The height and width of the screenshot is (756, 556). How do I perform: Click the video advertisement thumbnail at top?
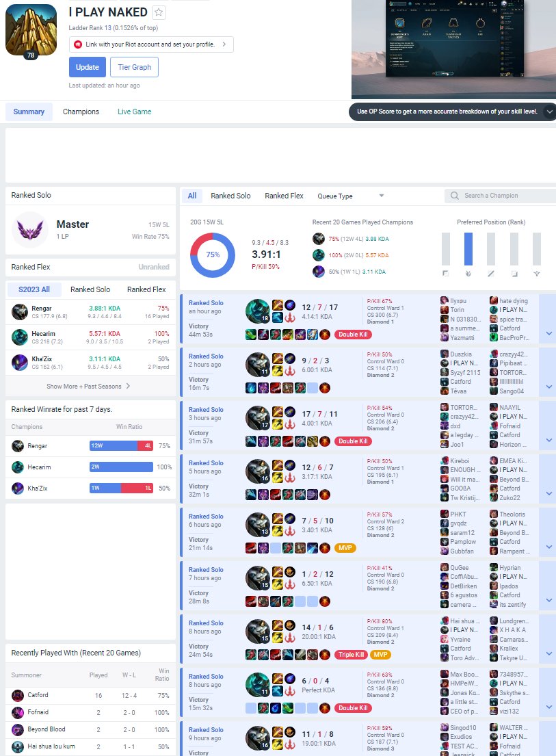pos(454,49)
